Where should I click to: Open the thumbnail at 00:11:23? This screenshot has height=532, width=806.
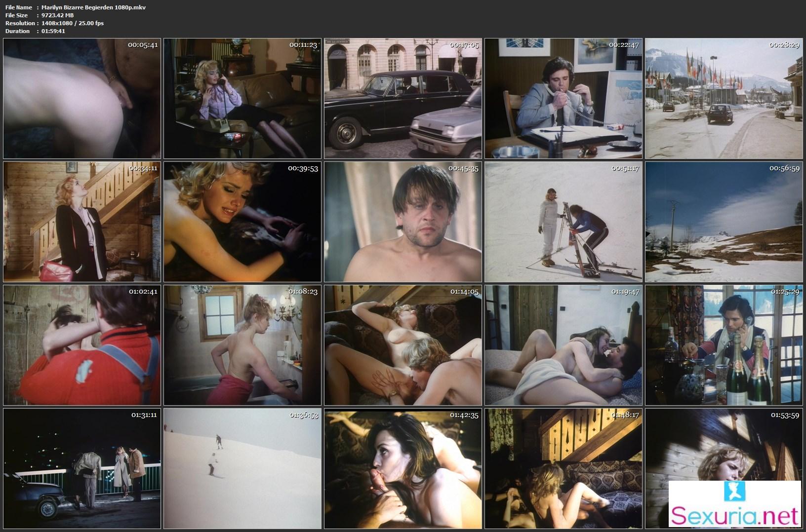[242, 99]
